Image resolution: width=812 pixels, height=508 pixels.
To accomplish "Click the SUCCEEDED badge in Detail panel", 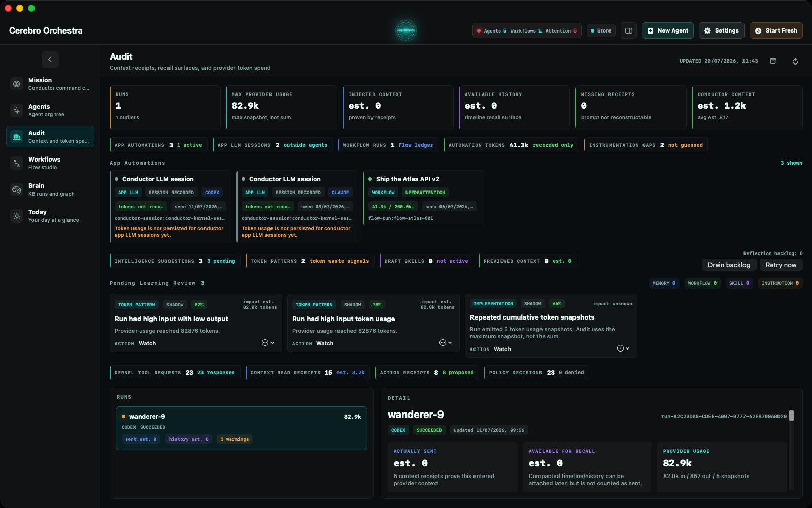I will tap(429, 430).
